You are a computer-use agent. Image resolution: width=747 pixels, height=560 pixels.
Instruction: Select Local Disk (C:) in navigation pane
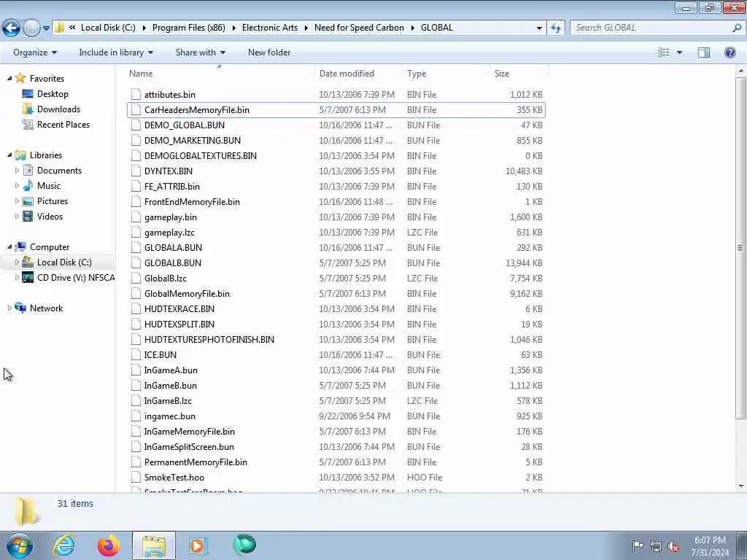[64, 262]
